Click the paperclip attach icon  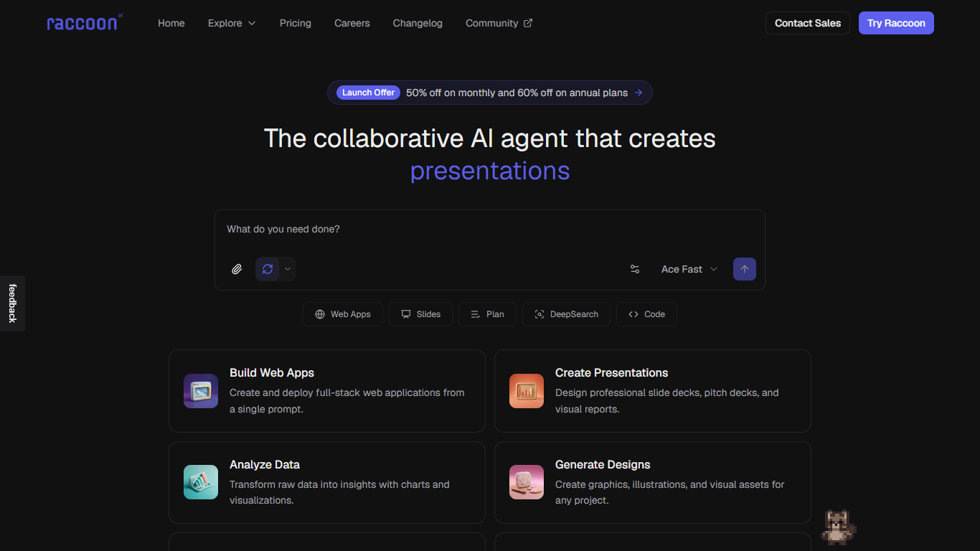[x=237, y=269]
